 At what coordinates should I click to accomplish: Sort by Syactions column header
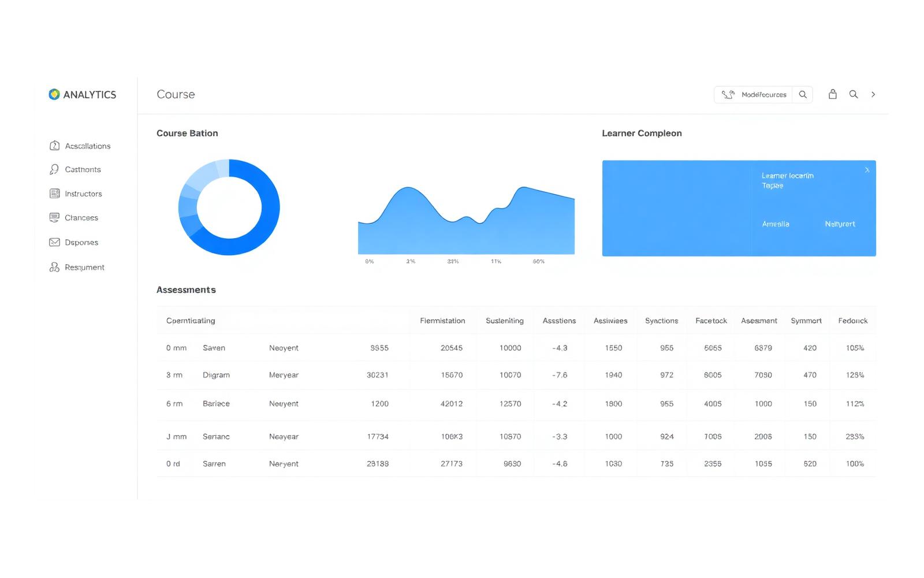[x=662, y=321]
